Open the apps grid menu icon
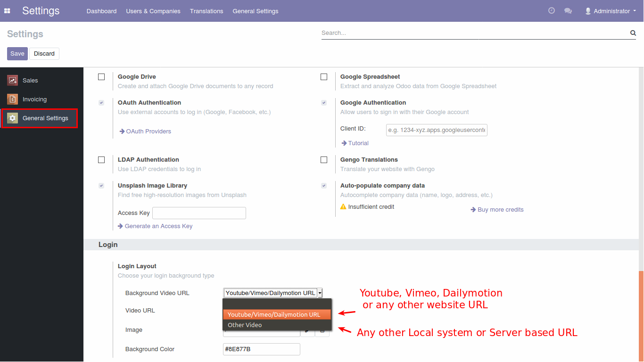This screenshot has width=644, height=362. [7, 11]
